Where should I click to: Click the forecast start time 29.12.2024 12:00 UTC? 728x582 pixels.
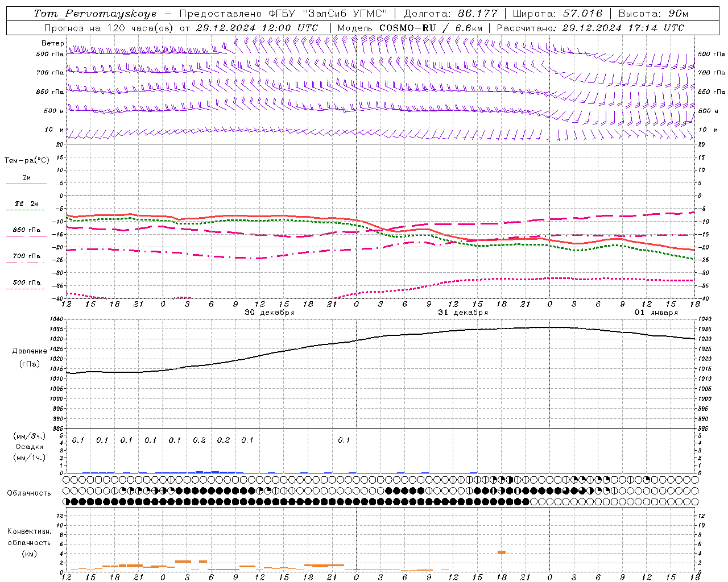(x=257, y=28)
